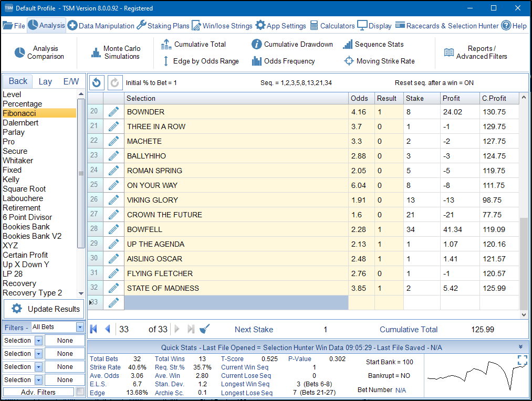This screenshot has width=532, height=401.
Task: Jump to first record navigation arrow
Action: (x=94, y=329)
